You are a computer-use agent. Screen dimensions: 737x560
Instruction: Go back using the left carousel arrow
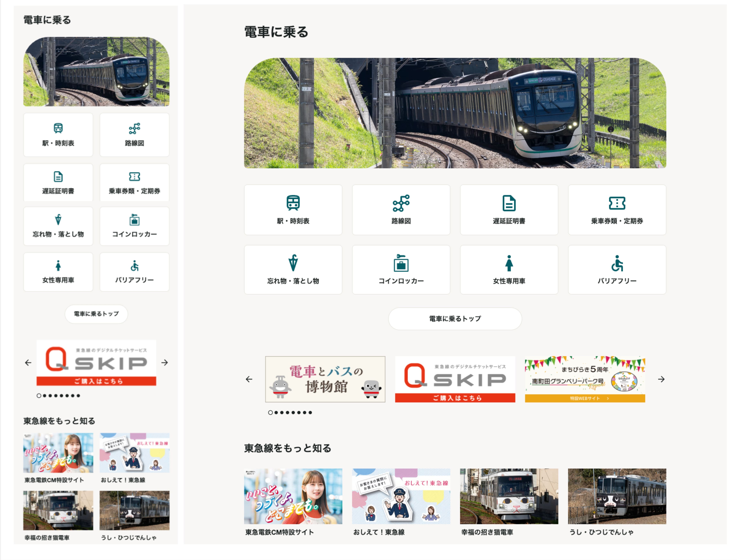click(248, 379)
